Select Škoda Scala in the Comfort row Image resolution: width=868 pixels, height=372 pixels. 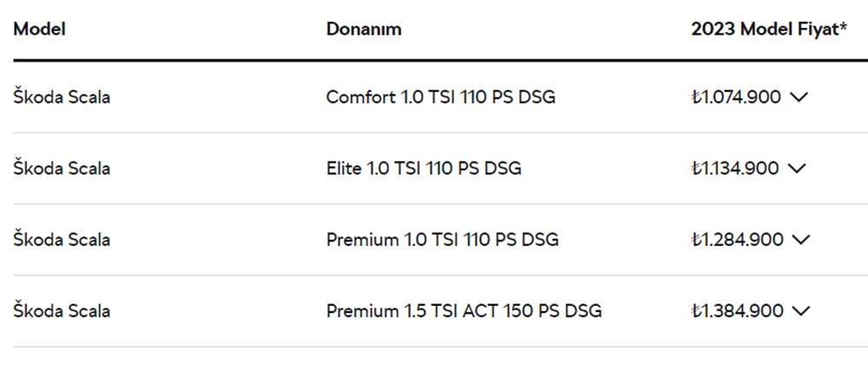62,97
